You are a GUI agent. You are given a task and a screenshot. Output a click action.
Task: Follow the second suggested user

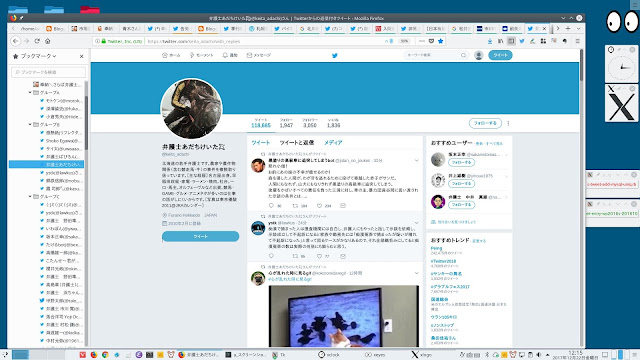(462, 184)
